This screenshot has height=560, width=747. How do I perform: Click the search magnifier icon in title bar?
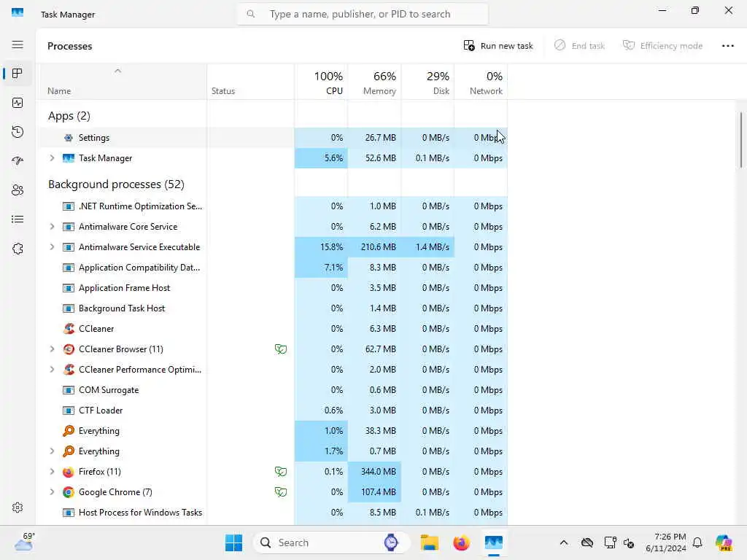[x=251, y=14]
